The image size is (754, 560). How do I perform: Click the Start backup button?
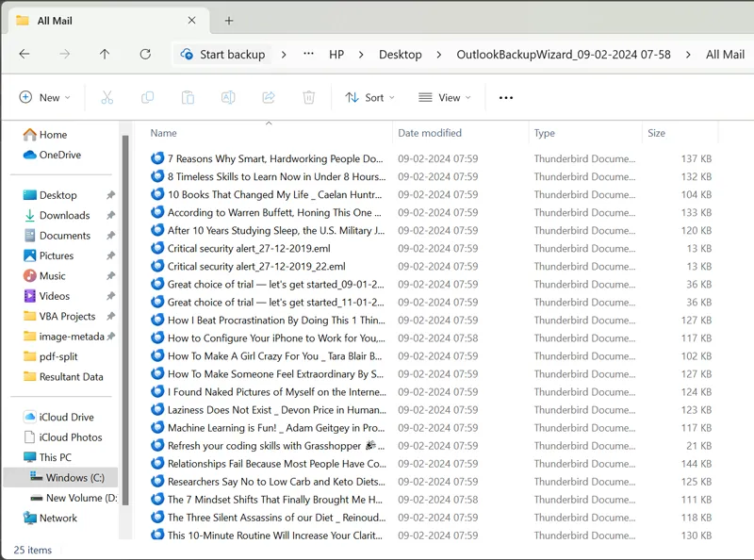point(222,55)
